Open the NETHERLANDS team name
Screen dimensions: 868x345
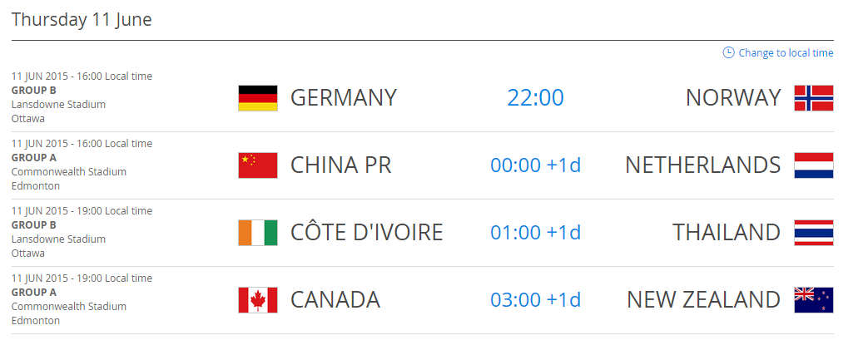click(x=703, y=165)
